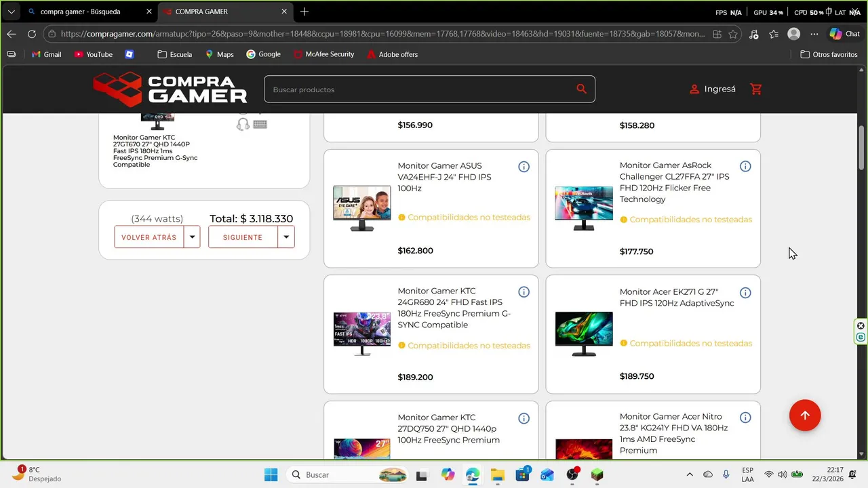The width and height of the screenshot is (868, 488).
Task: Open the favorites list toolbar icon
Action: pos(774,34)
